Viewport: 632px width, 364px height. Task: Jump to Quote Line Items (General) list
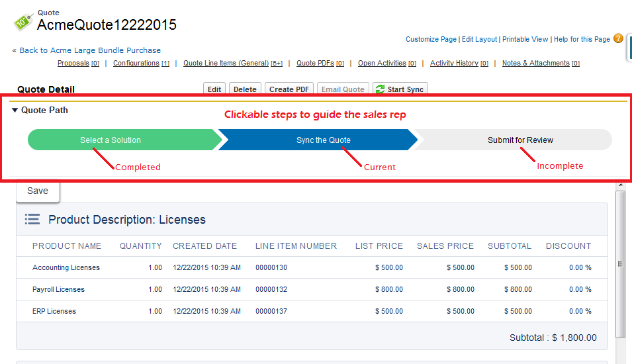pyautogui.click(x=233, y=63)
